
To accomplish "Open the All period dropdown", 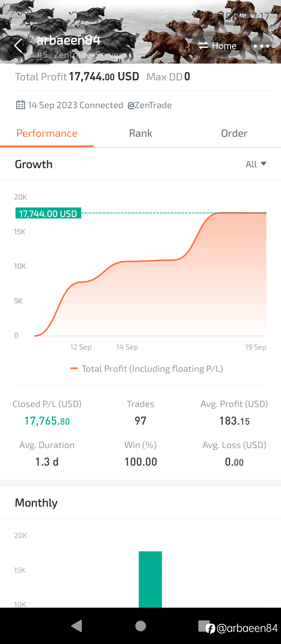I will 256,164.
